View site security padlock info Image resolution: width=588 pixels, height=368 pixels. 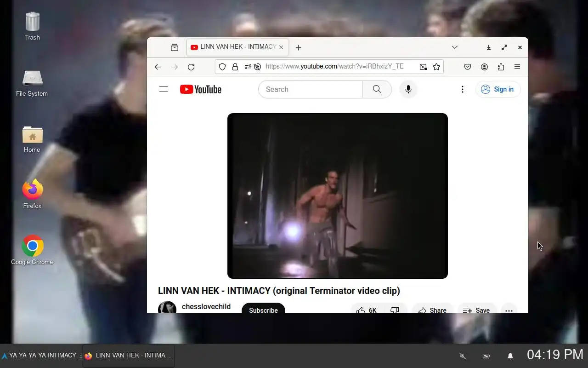tap(235, 67)
